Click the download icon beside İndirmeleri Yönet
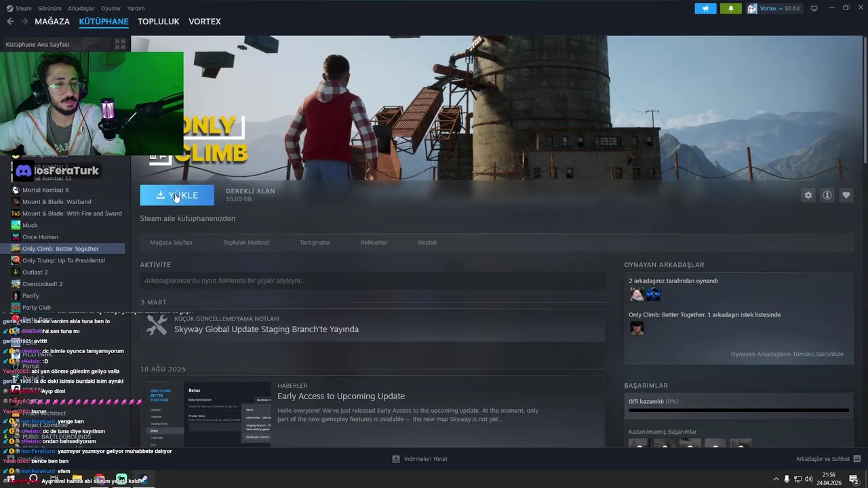 [x=396, y=459]
